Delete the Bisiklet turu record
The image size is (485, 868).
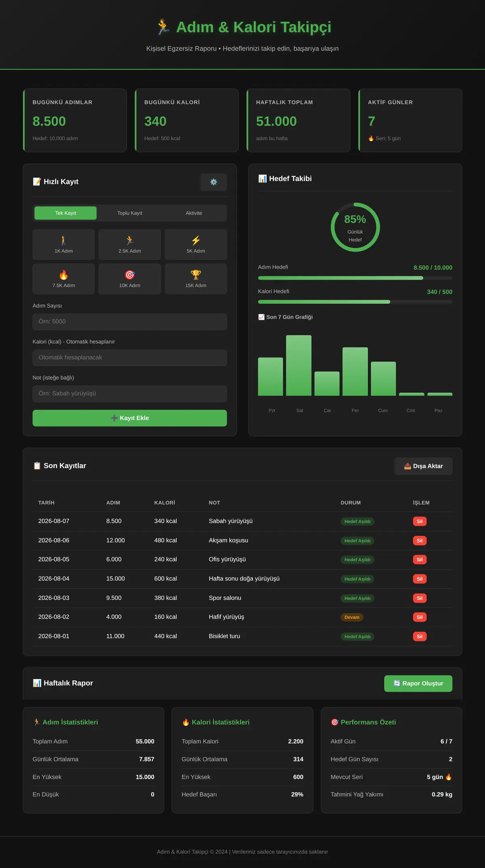pos(420,637)
